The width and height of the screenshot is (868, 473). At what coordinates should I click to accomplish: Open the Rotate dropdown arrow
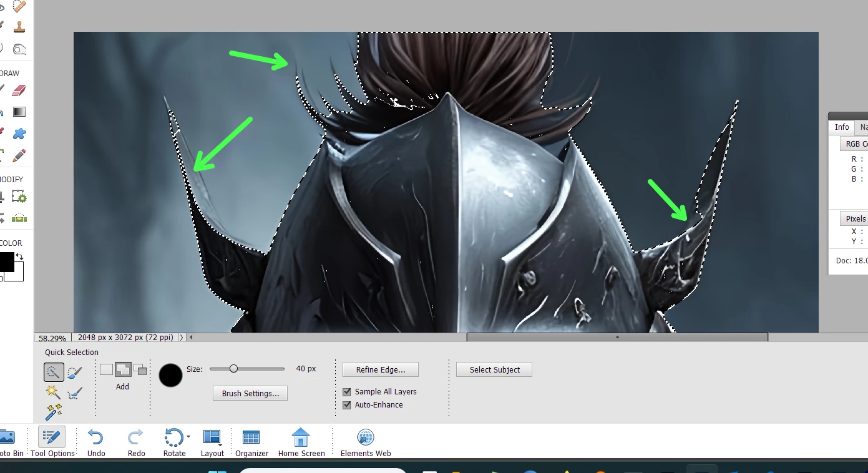188,437
